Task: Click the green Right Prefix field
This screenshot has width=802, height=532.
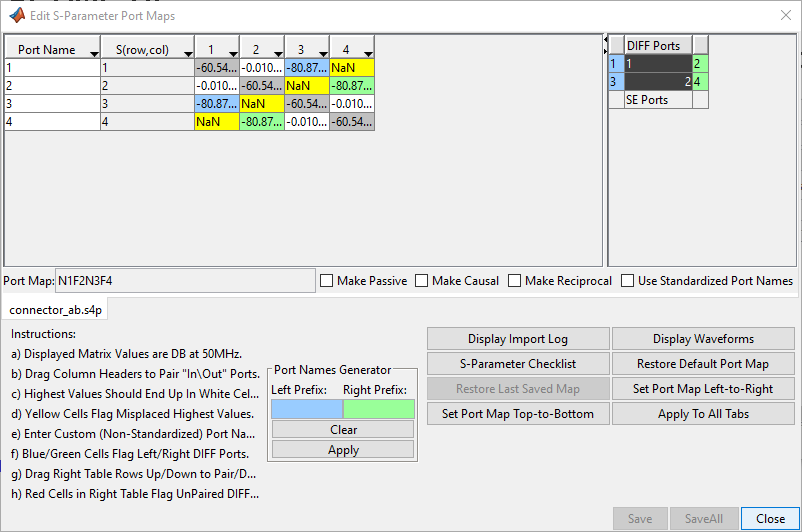Action: pos(378,409)
